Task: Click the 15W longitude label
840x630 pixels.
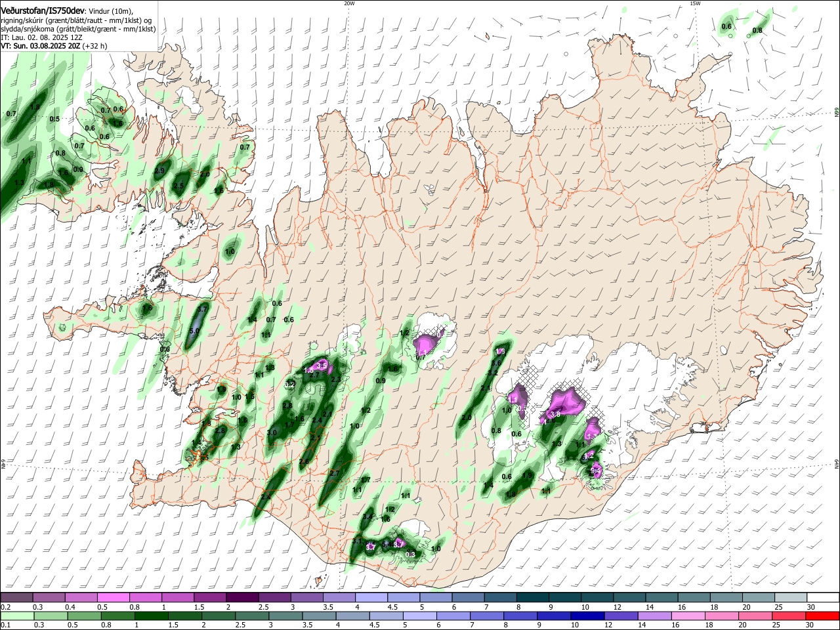Action: (695, 3)
